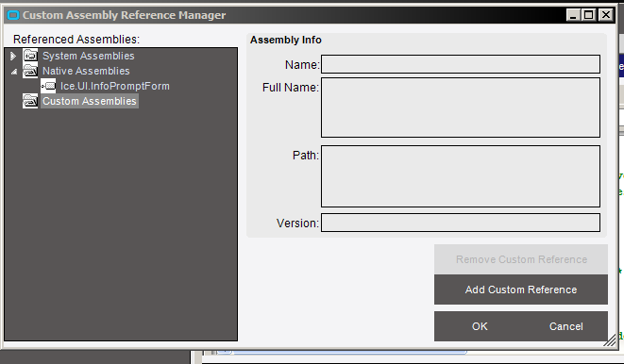Confirm with the OK button
This screenshot has width=624, height=364.
click(x=480, y=326)
